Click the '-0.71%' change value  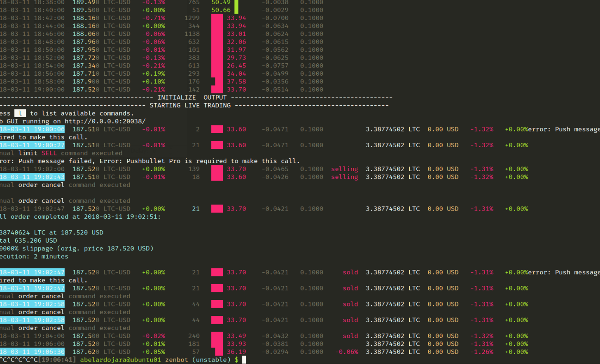pos(154,18)
